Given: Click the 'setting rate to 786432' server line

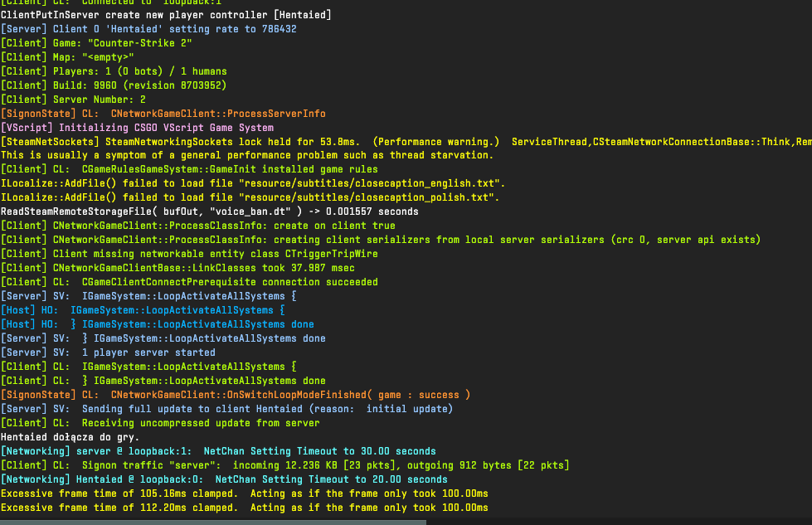Looking at the screenshot, I should point(148,29).
